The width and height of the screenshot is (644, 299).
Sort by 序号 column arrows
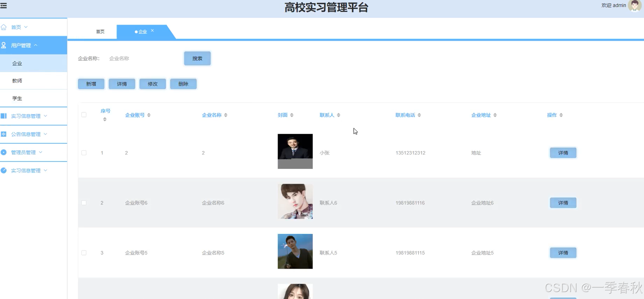tap(105, 119)
